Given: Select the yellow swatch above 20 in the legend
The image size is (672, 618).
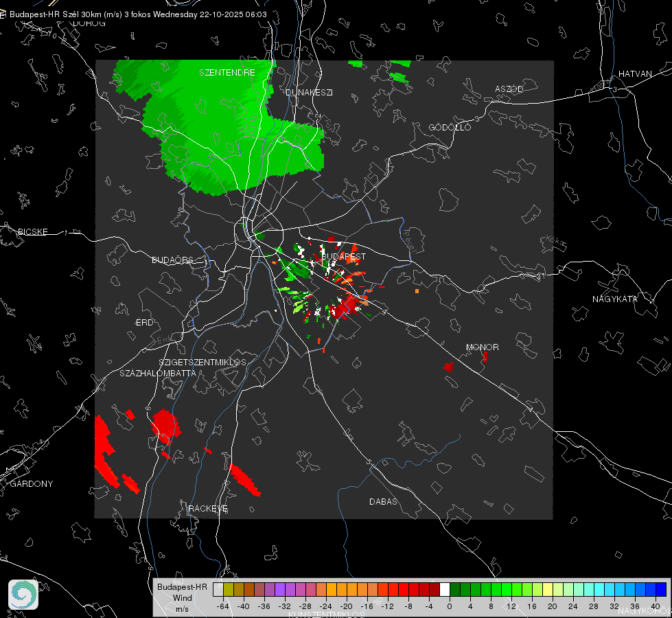Looking at the screenshot, I should point(548,589).
